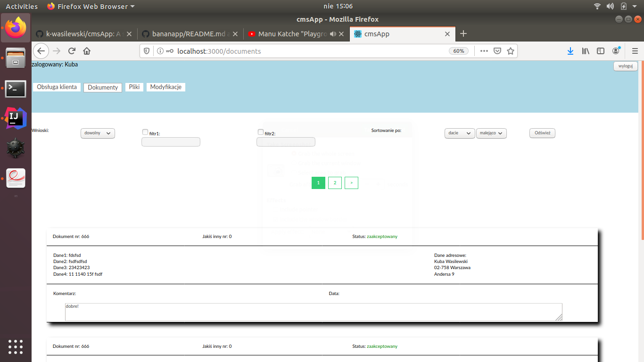
Task: Open page actions three-dot menu
Action: point(484,51)
